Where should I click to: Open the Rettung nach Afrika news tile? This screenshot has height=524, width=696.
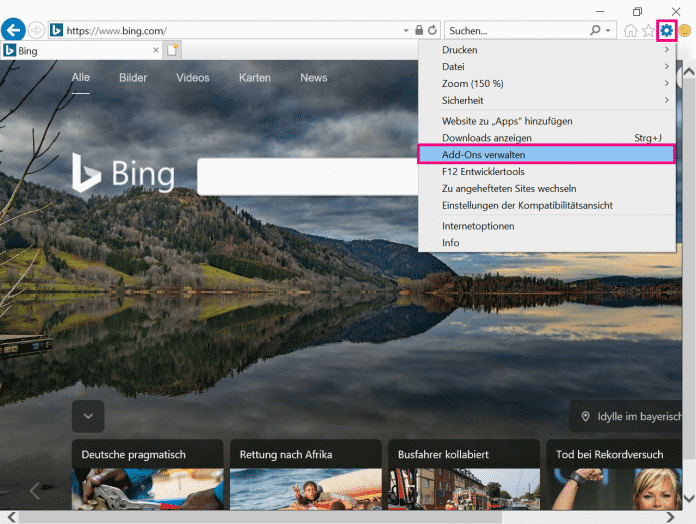point(306,474)
